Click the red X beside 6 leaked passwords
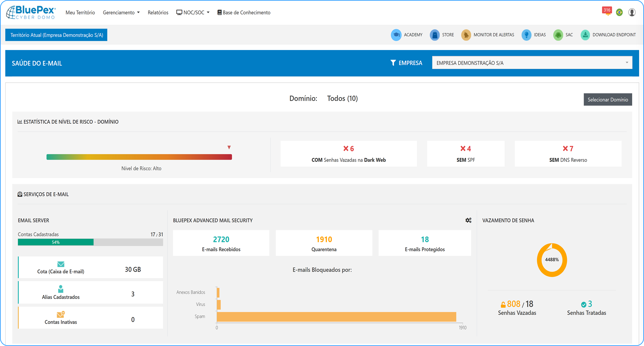Viewport: 644px width, 346px height. (x=346, y=149)
